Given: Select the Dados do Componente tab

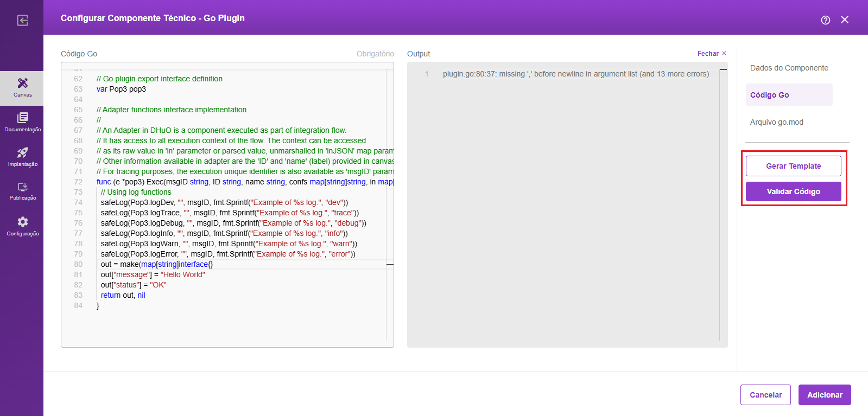Looking at the screenshot, I should (x=789, y=68).
